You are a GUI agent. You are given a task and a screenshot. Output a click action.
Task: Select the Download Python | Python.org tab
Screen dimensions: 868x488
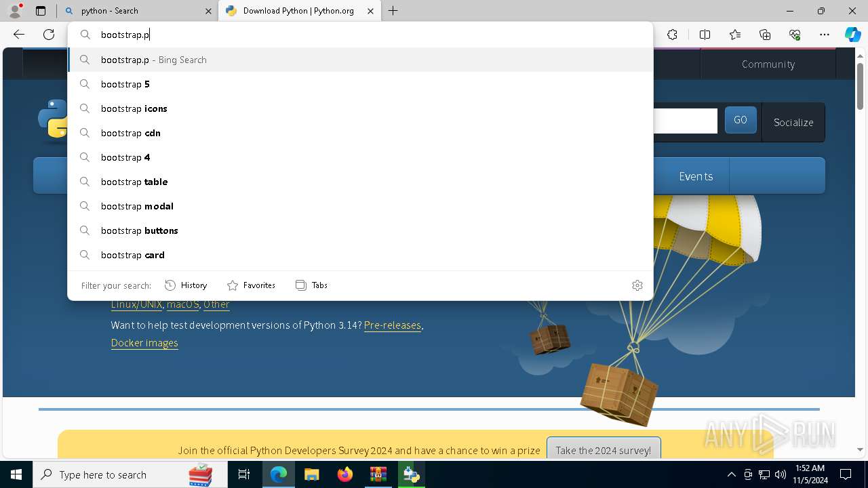coord(298,11)
